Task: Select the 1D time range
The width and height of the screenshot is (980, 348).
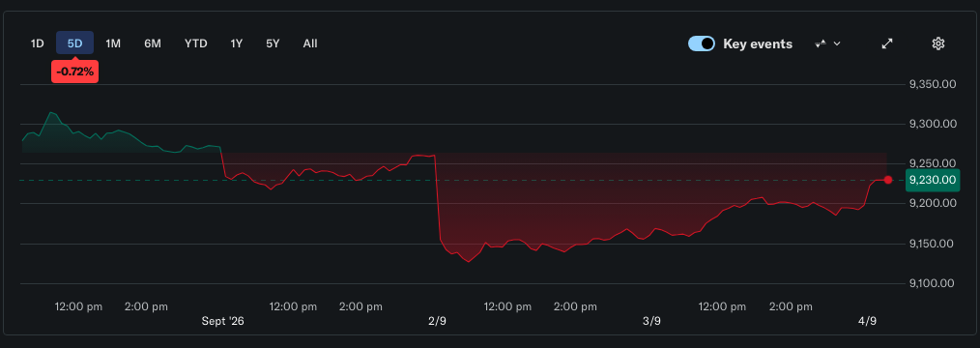Action: click(38, 43)
